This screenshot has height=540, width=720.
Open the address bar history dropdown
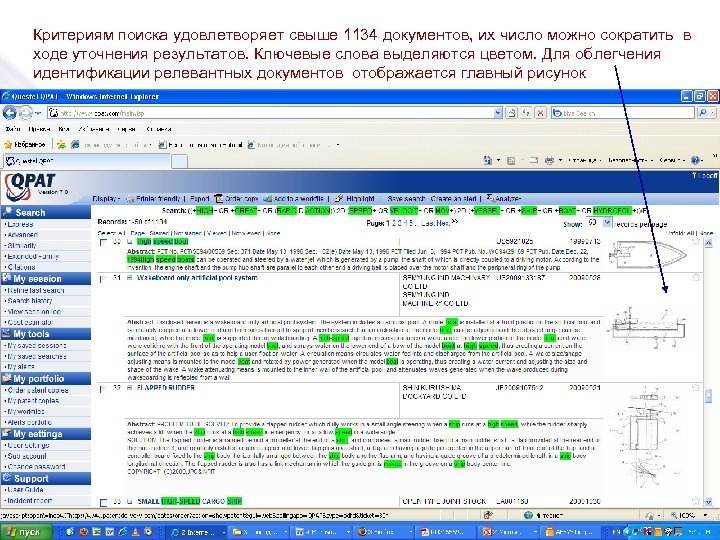tap(498, 112)
